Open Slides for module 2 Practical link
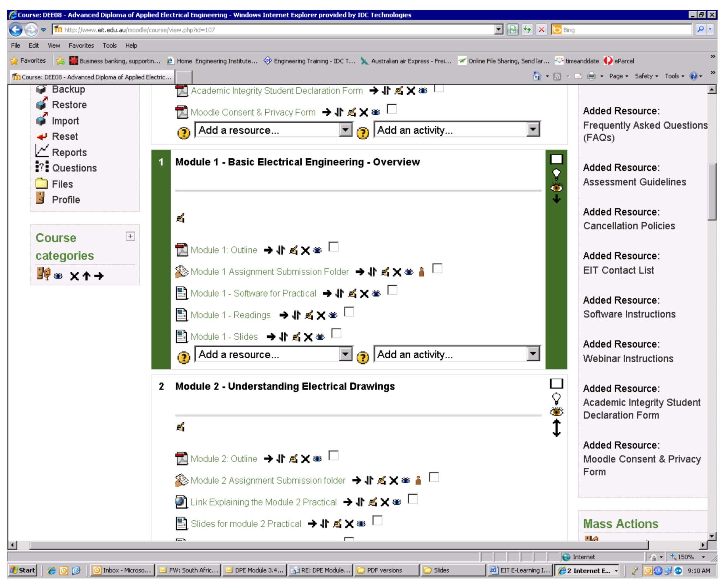Screen dimensions: 728x588 (246, 525)
